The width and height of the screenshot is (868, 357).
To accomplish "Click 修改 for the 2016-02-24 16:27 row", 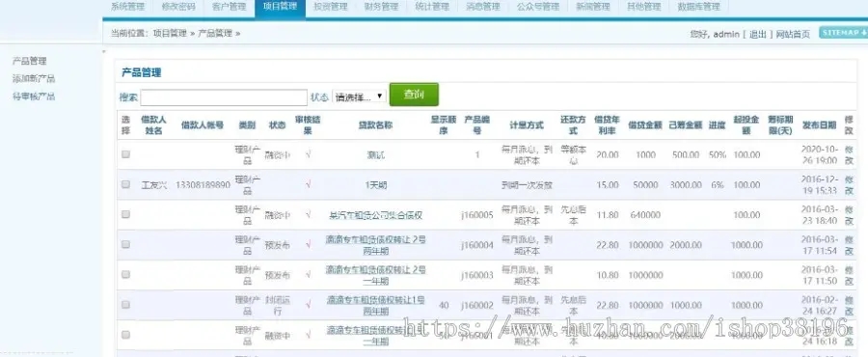I will click(x=849, y=305).
